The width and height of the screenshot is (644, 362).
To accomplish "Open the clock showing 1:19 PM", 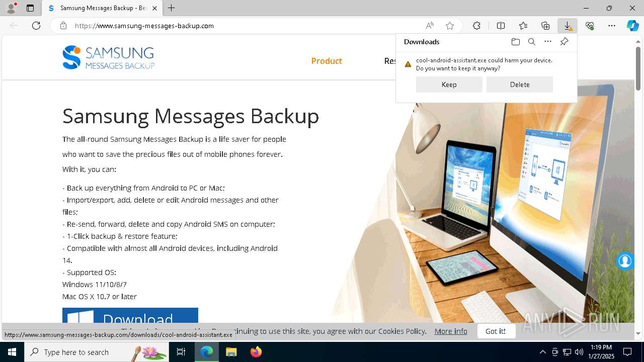I will 600,352.
